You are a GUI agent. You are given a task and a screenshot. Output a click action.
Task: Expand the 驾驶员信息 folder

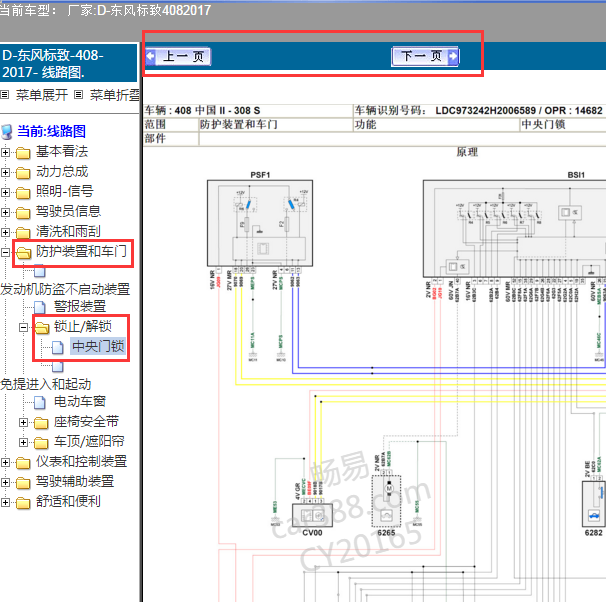click(x=5, y=212)
